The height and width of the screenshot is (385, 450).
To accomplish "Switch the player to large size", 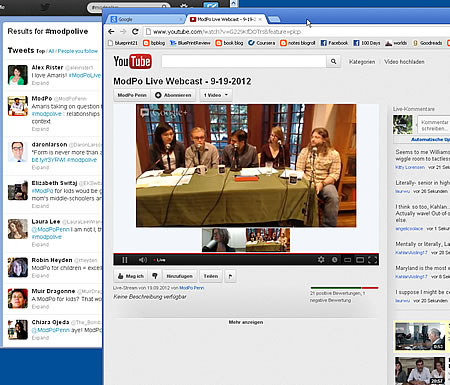I will click(x=360, y=260).
